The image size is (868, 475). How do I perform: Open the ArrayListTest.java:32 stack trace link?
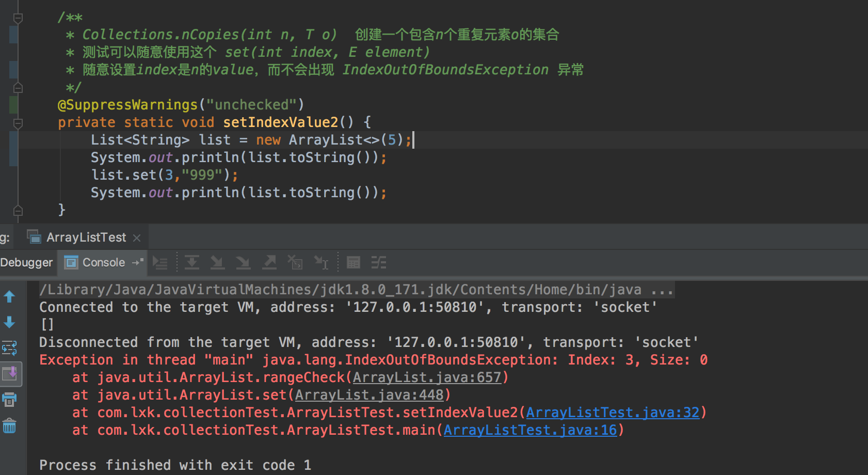(x=612, y=412)
